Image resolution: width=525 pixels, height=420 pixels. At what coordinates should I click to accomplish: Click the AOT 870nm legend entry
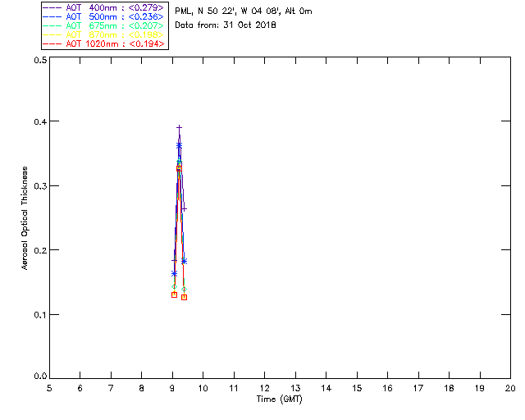click(103, 34)
